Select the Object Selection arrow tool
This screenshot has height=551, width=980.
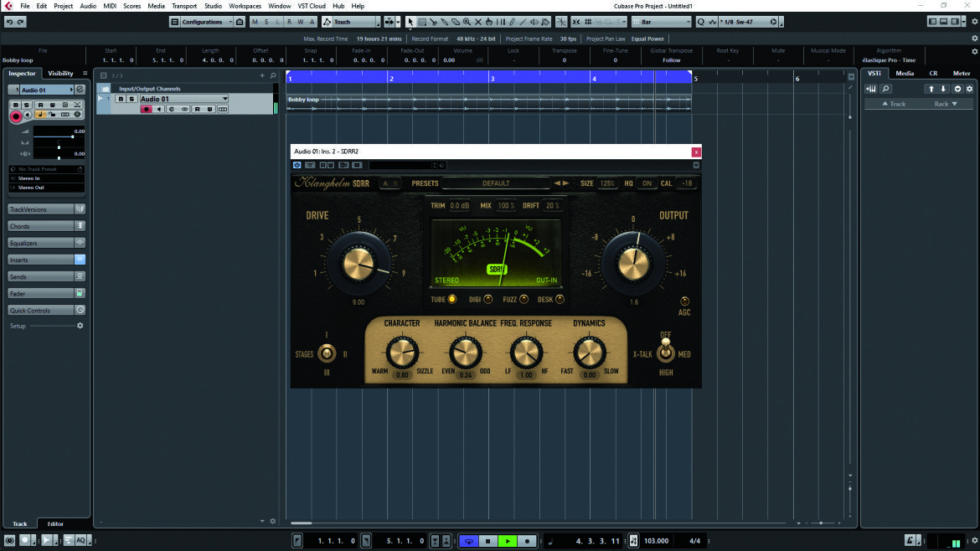pyautogui.click(x=410, y=22)
